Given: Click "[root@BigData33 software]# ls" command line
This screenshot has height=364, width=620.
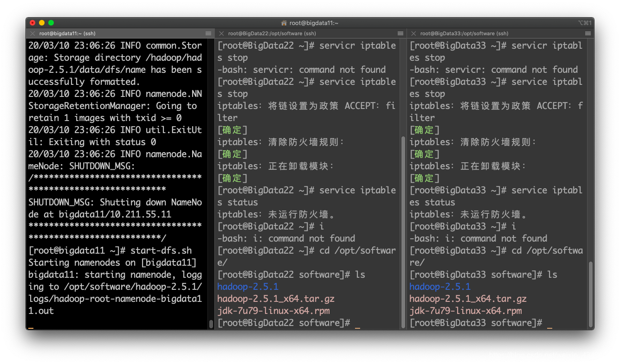Looking at the screenshot, I should click(484, 275).
